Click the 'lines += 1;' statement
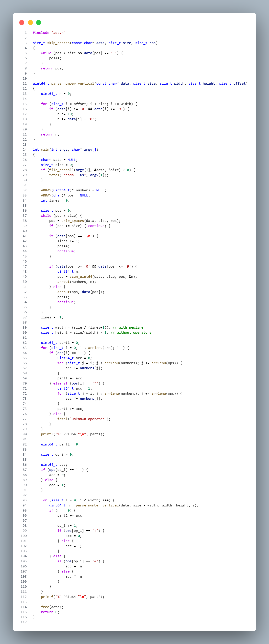Image resolution: width=269 pixels, height=644 pixels. click(x=69, y=241)
